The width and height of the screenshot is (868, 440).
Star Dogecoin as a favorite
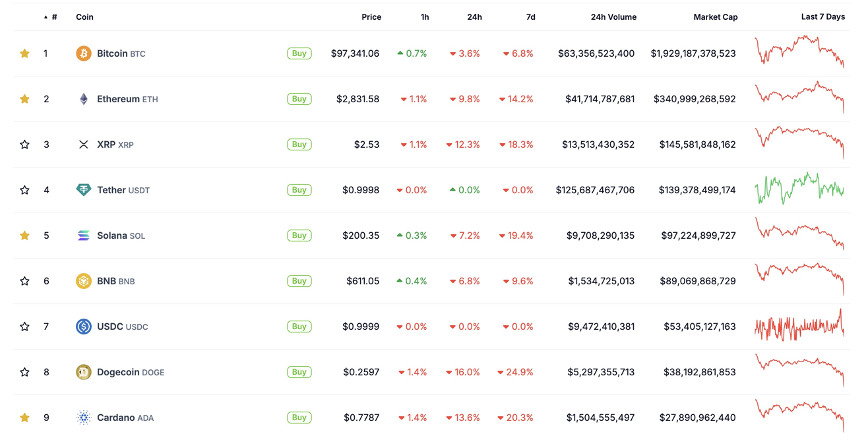pyautogui.click(x=24, y=372)
